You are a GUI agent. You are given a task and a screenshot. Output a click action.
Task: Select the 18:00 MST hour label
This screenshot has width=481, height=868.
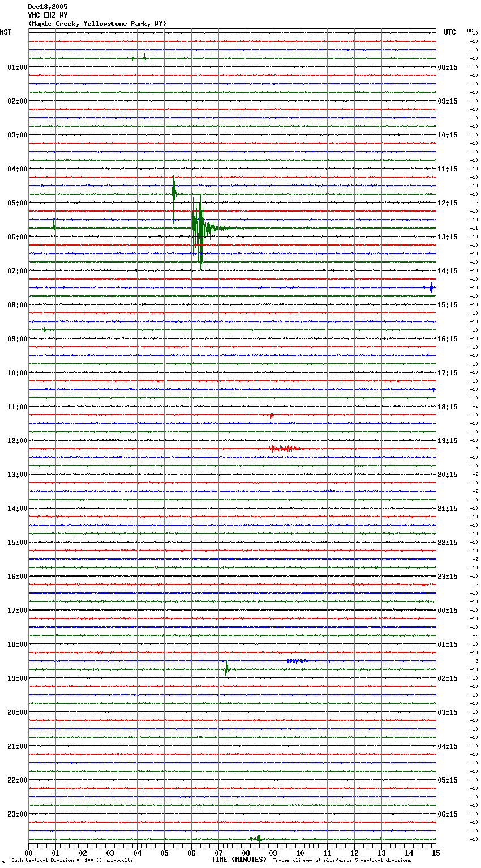click(x=18, y=644)
